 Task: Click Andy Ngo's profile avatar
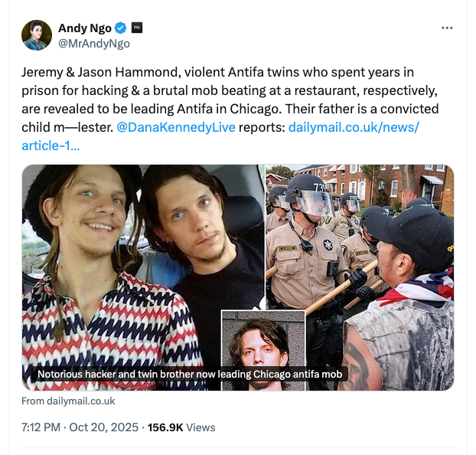pyautogui.click(x=37, y=35)
